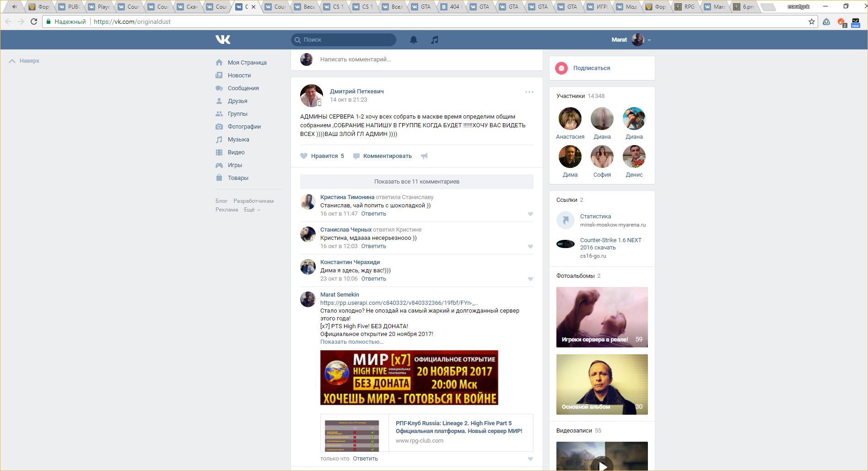Viewport: 868px width, 471px height.
Task: Reload the page in browser
Action: pos(34,22)
